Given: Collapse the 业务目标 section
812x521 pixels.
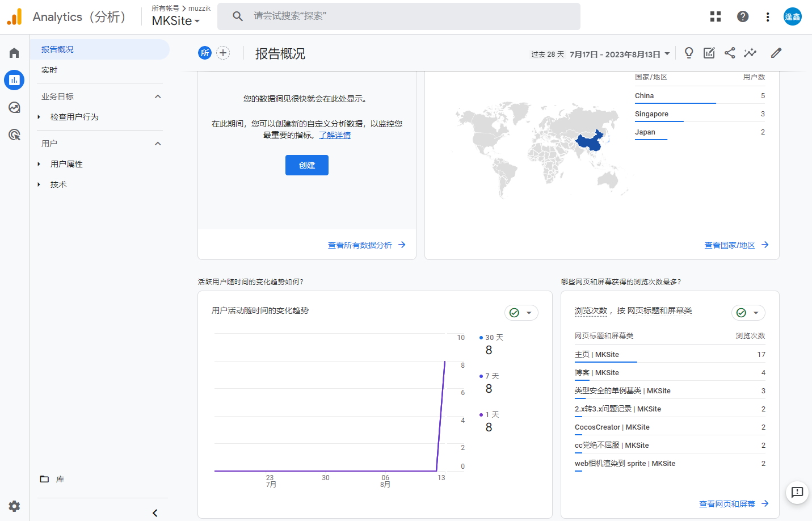Looking at the screenshot, I should [158, 96].
